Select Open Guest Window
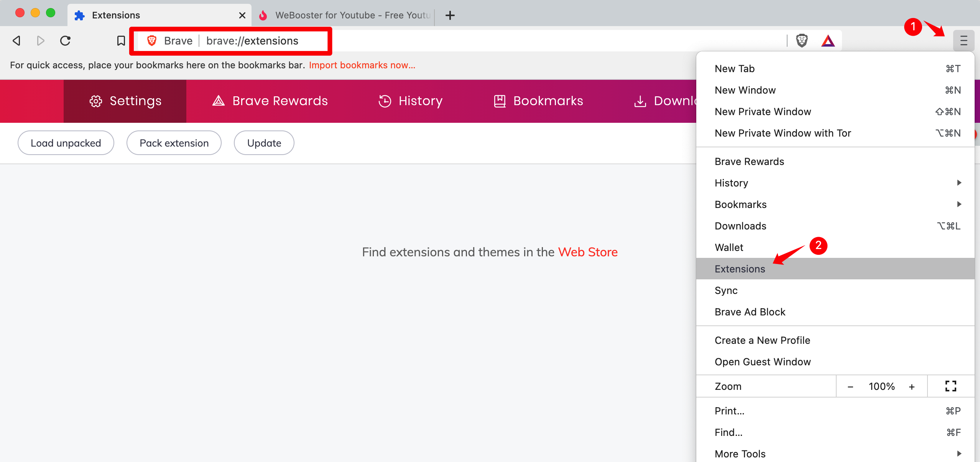The image size is (980, 462). pyautogui.click(x=835, y=362)
